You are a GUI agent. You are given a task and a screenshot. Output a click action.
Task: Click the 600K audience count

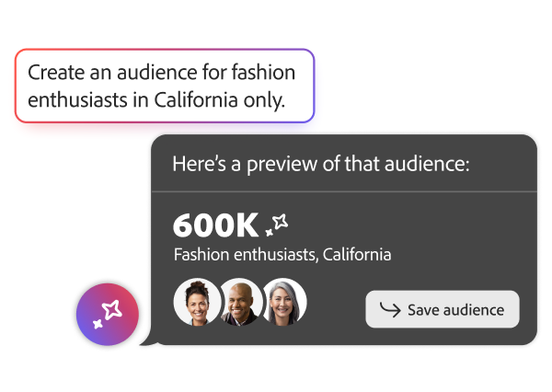215,225
